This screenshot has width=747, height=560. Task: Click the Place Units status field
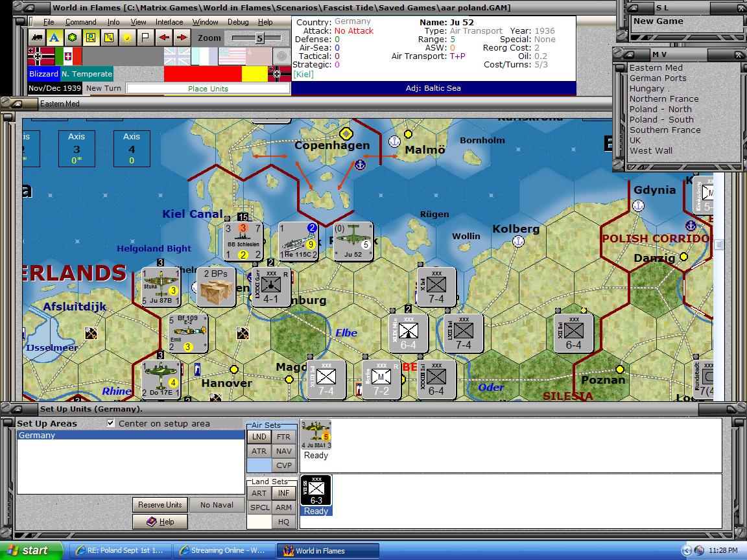click(x=208, y=89)
